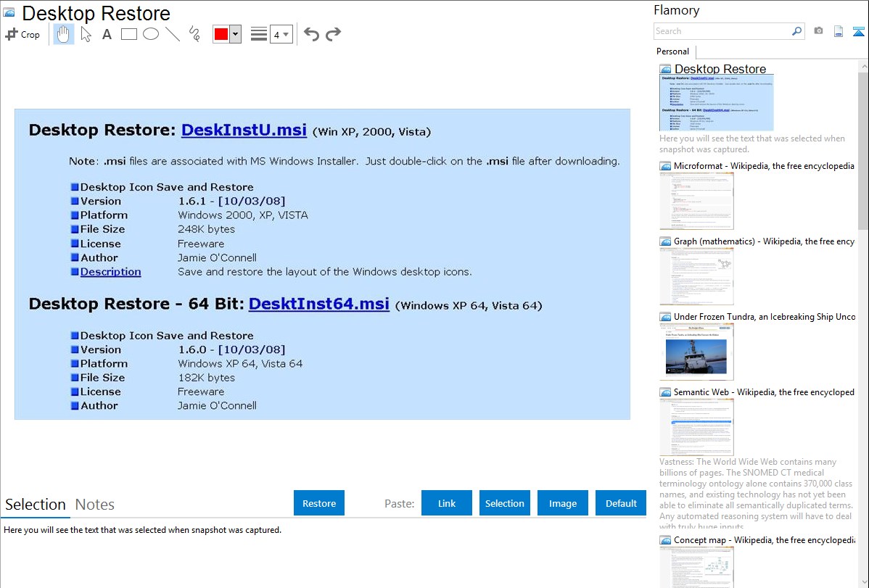
Task: Select the Crop tool
Action: tap(22, 34)
